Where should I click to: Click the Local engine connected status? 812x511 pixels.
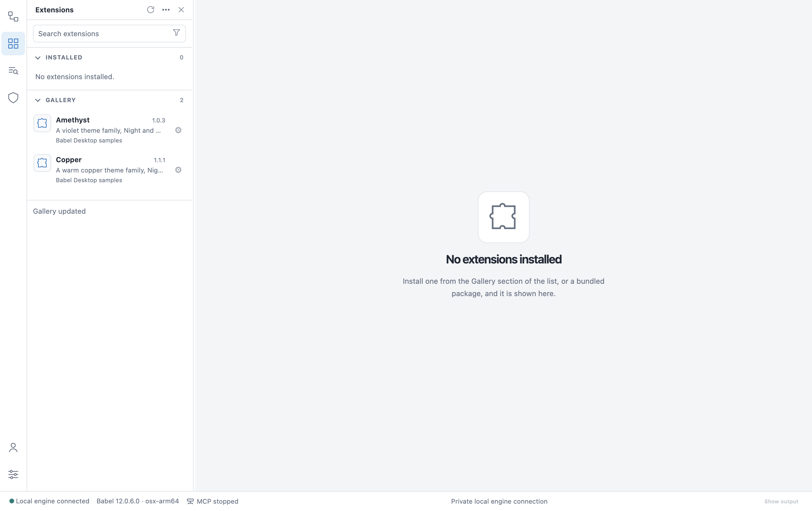pos(49,501)
